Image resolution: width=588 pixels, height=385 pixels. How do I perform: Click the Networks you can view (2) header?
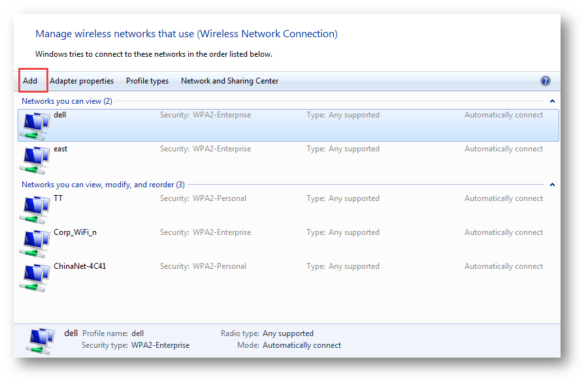(x=67, y=101)
